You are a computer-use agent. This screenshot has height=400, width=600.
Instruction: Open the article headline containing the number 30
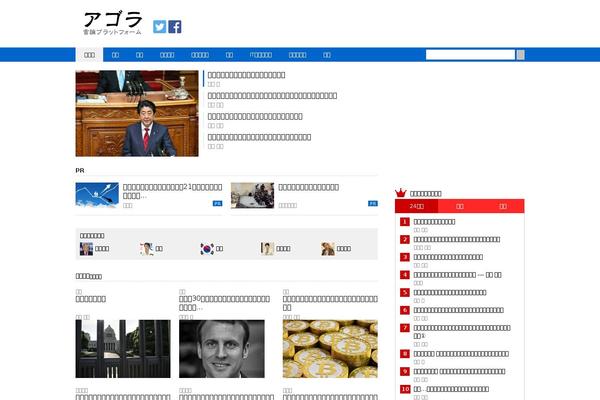[224, 303]
